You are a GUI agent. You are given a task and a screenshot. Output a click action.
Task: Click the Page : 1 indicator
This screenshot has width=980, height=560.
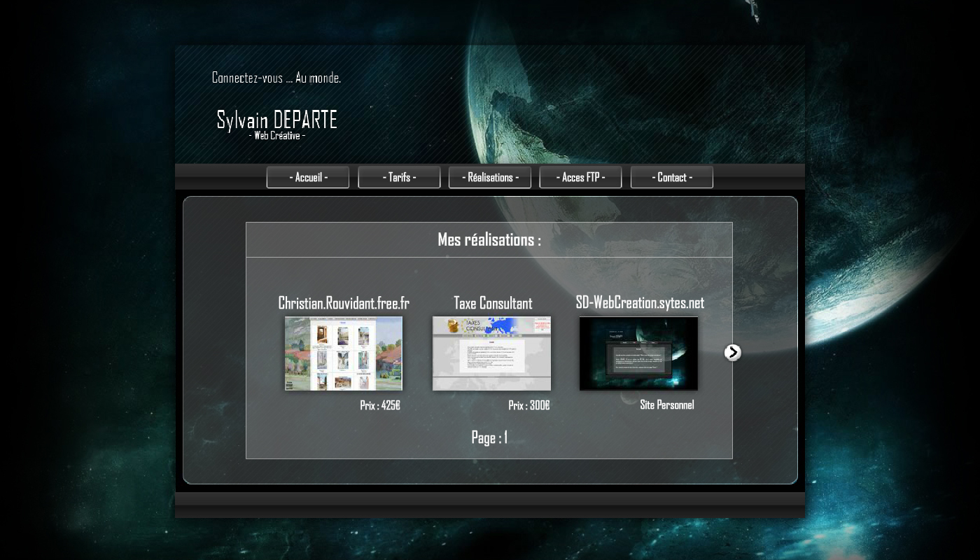pos(489,437)
